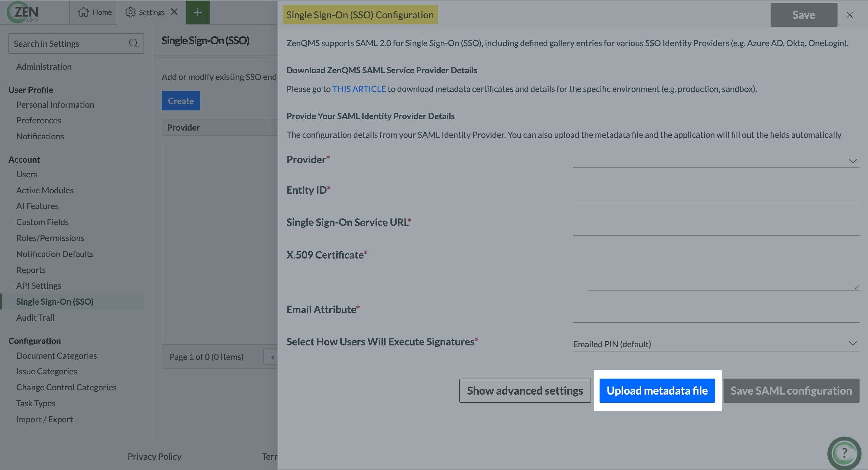Open Import / Export
868x470 pixels.
pyautogui.click(x=44, y=419)
